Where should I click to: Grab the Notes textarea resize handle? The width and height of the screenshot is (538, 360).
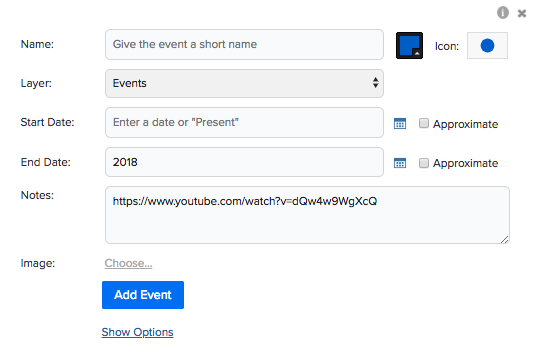(504, 240)
